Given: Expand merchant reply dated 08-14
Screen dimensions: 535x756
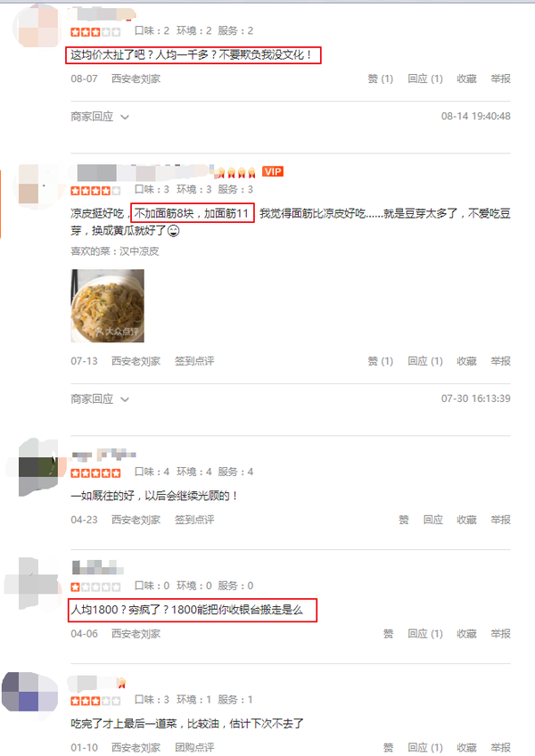Looking at the screenshot, I should (100, 117).
